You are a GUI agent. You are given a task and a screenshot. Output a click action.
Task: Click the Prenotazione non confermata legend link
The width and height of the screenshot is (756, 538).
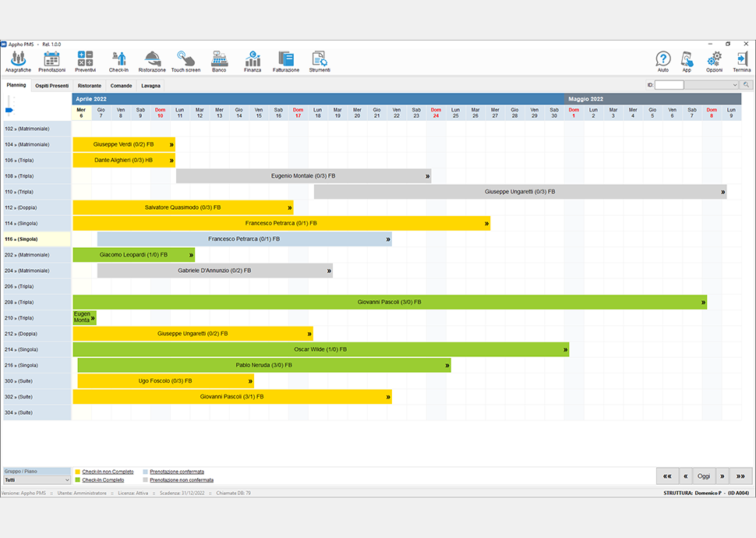(182, 480)
